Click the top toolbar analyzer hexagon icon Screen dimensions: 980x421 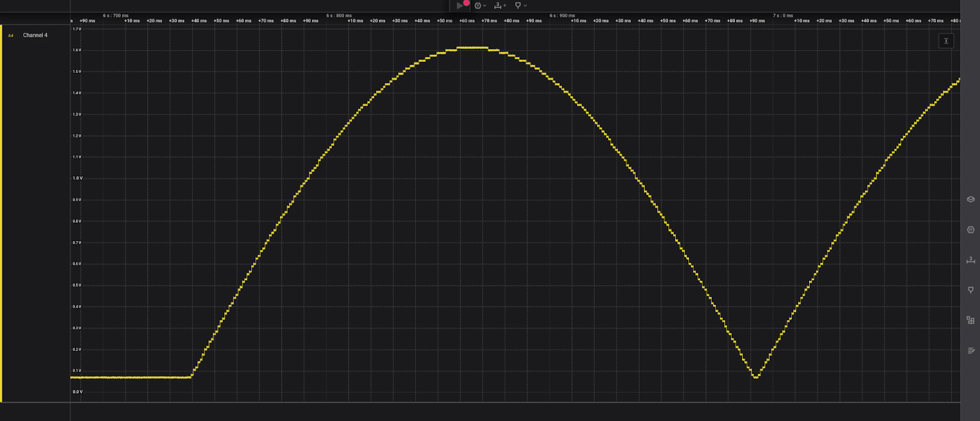tap(478, 6)
